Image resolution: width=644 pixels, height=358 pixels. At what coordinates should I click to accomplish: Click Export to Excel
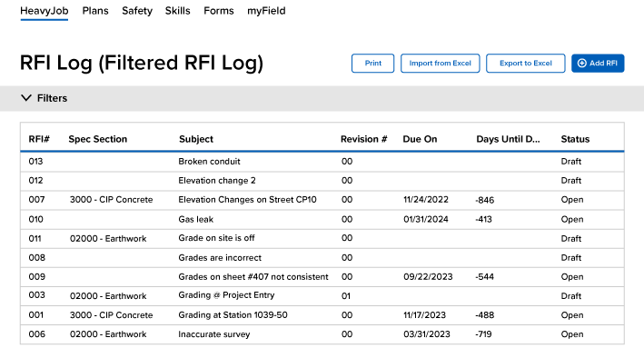click(526, 64)
